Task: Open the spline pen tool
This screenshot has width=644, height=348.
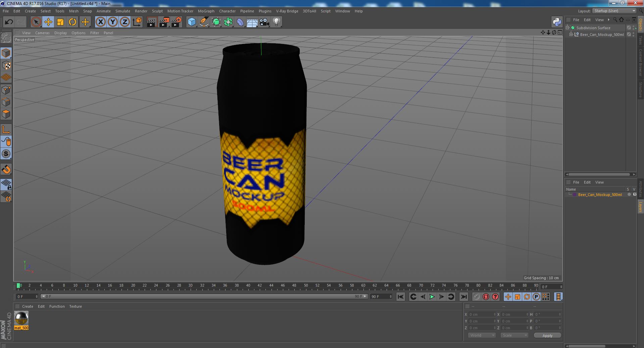Action: [x=204, y=22]
